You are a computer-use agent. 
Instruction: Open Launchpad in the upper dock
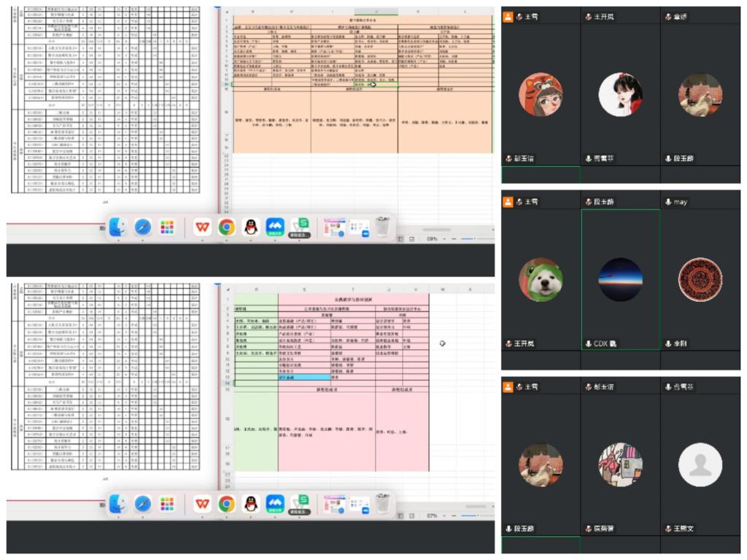(x=168, y=227)
